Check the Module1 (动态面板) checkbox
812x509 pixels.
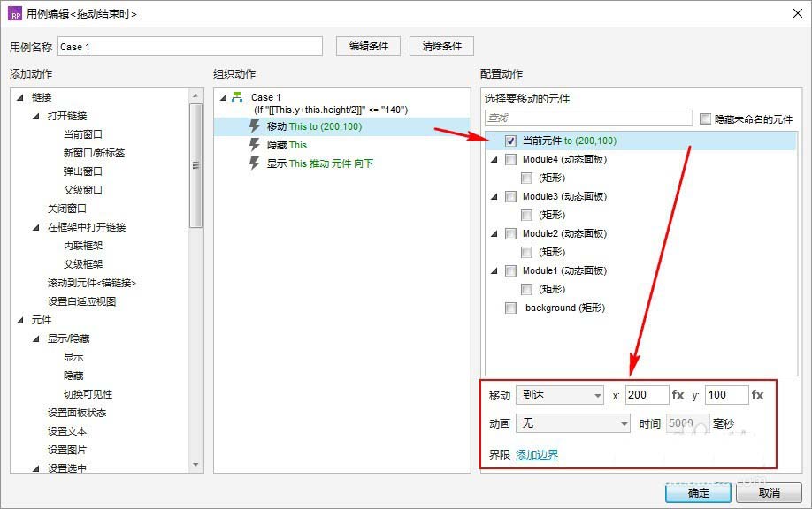click(510, 270)
